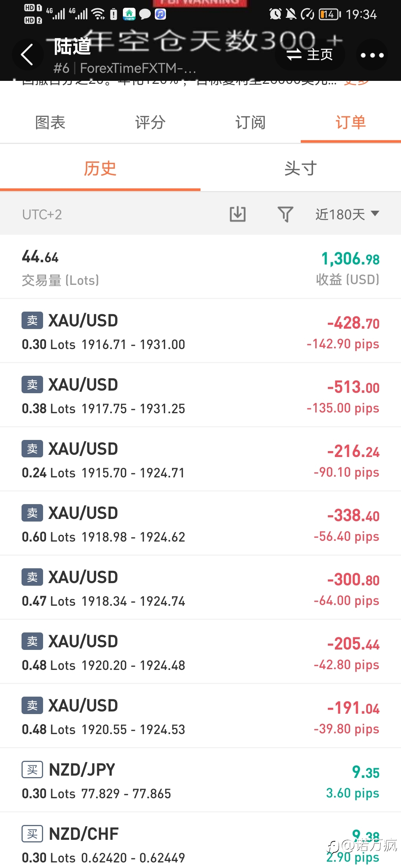This screenshot has width=401, height=868.
Task: Tap the music app status bar icon
Action: pos(160,14)
